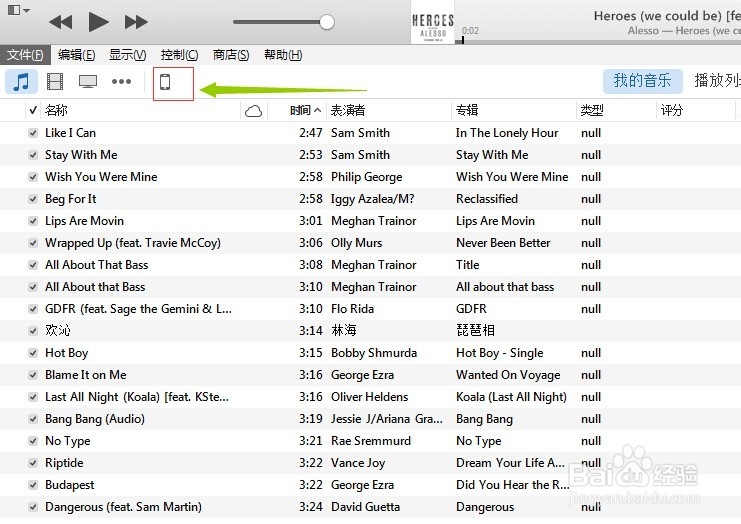Open the 控制(C) menu
This screenshot has height=524, width=741.
179,55
